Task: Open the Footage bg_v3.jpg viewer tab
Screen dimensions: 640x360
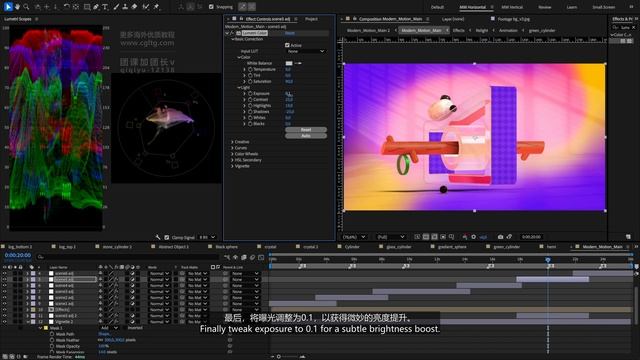Action: click(x=513, y=19)
